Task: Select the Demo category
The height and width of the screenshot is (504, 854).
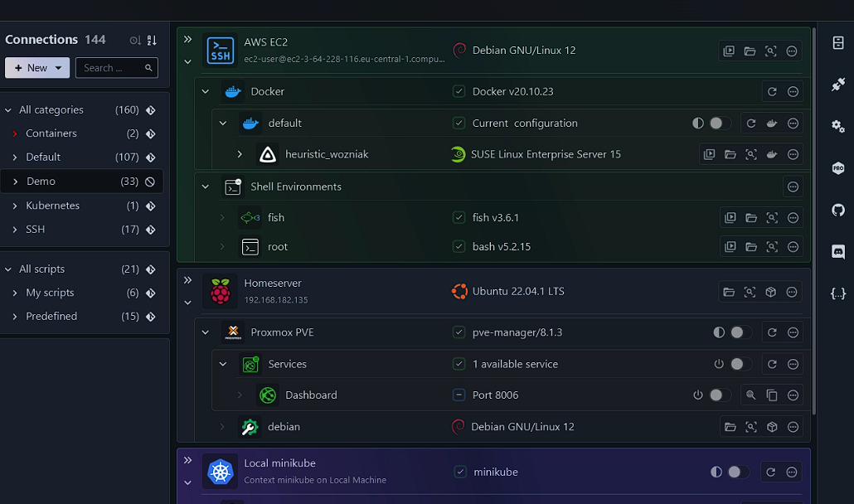Action: click(82, 182)
